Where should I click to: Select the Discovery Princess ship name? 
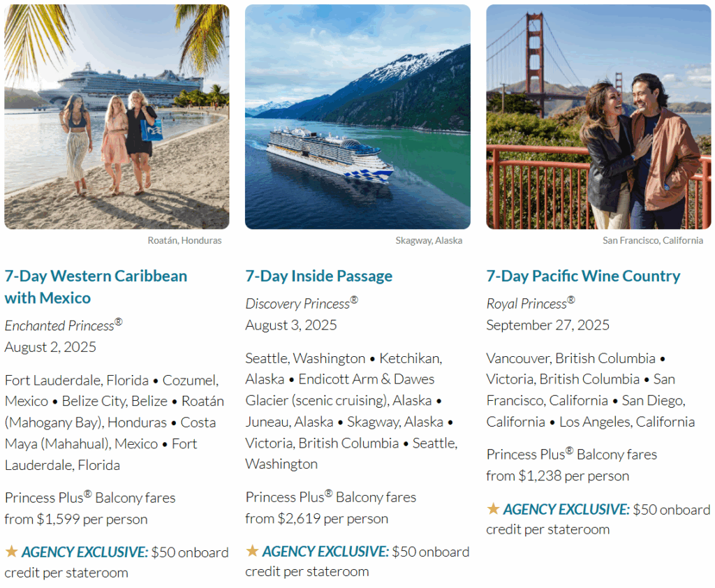pos(302,303)
